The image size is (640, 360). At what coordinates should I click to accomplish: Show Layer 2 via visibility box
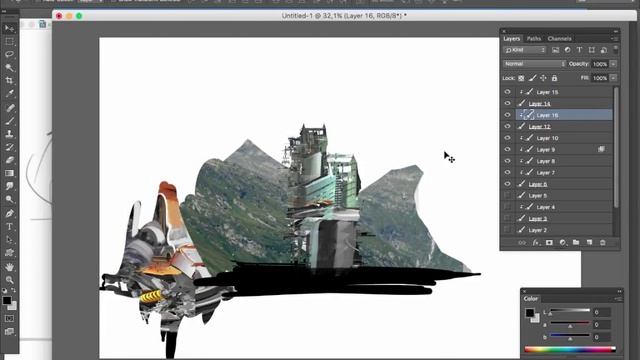click(x=507, y=230)
